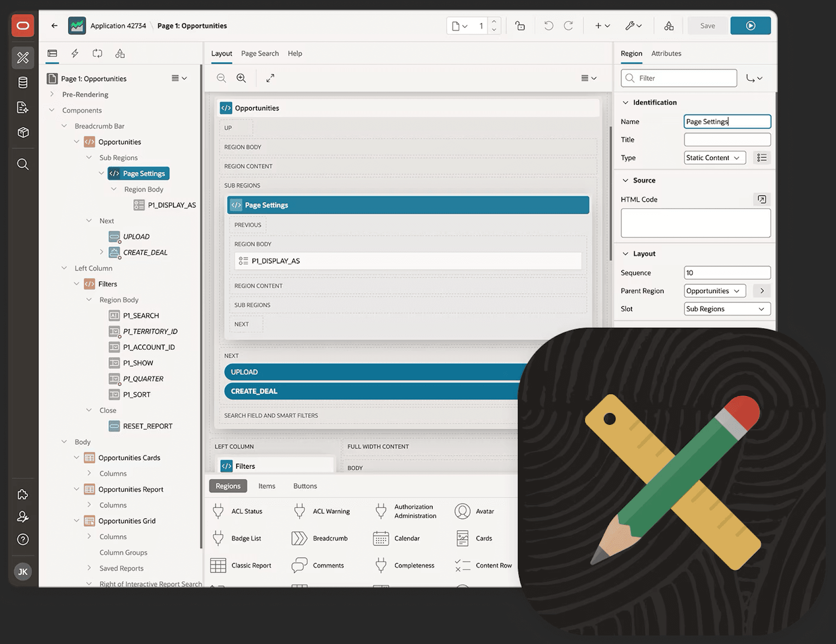Click the empty Title input field
This screenshot has height=644, width=836.
point(727,139)
